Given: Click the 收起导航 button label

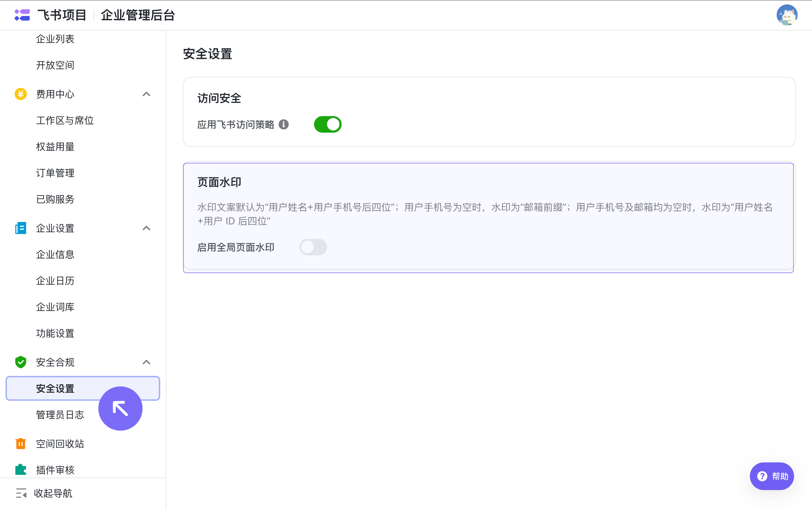Looking at the screenshot, I should [x=53, y=493].
